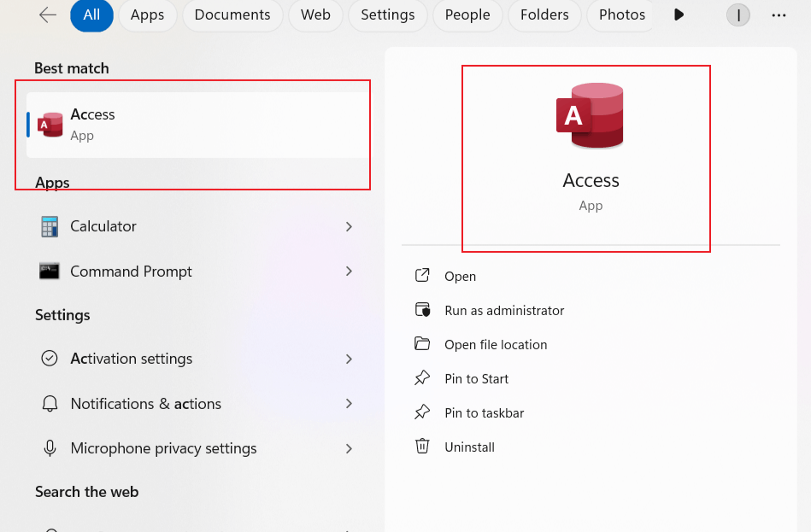This screenshot has height=532, width=811.
Task: Click the small Access icon in best match
Action: tap(50, 125)
